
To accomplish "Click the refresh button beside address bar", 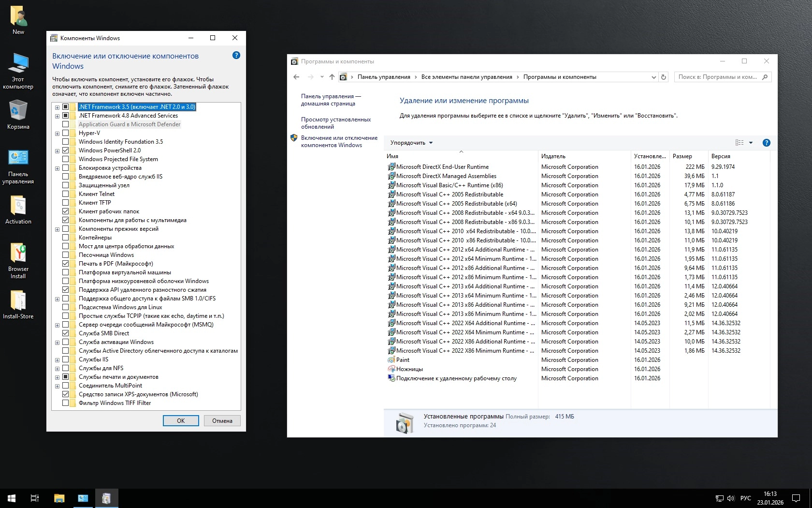I will pyautogui.click(x=664, y=77).
